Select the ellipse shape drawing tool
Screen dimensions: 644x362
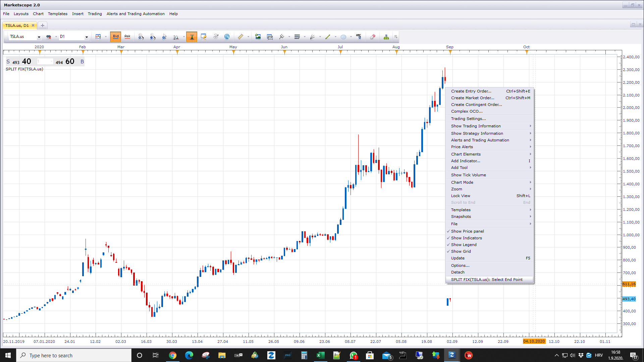[343, 37]
